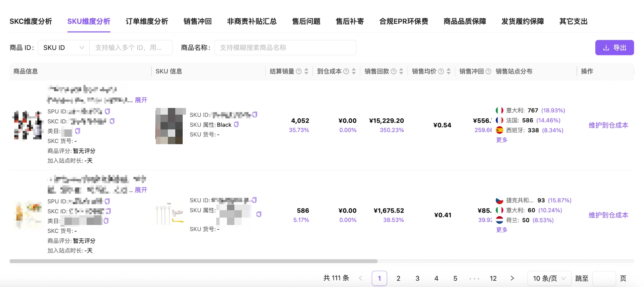Focus the 商品名称 search field
Viewport: 644px width, 287px height.
(285, 48)
